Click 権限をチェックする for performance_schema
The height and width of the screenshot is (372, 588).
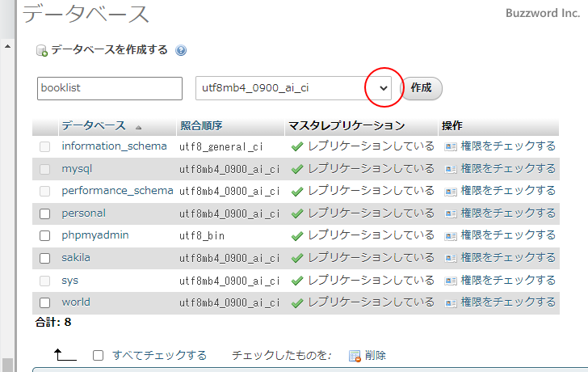(508, 191)
